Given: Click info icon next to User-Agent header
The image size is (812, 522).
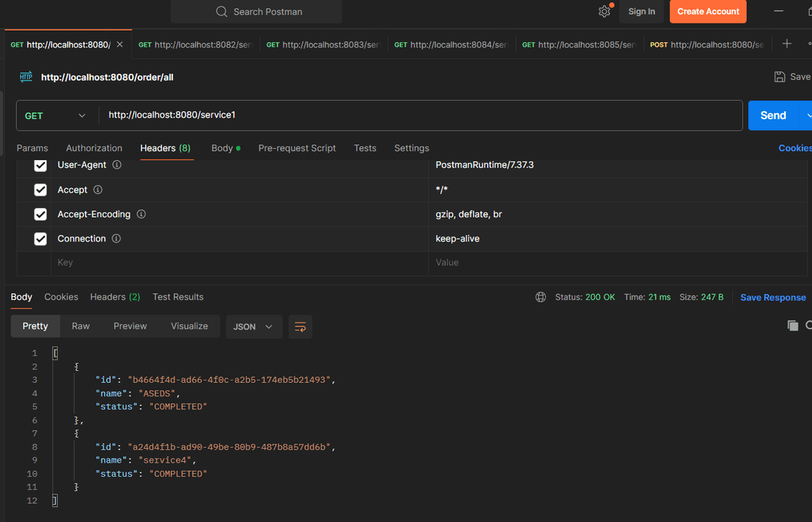Looking at the screenshot, I should (117, 165).
